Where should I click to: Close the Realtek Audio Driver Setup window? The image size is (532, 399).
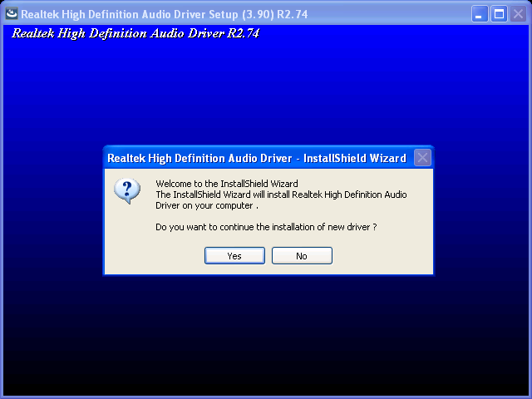(x=518, y=14)
